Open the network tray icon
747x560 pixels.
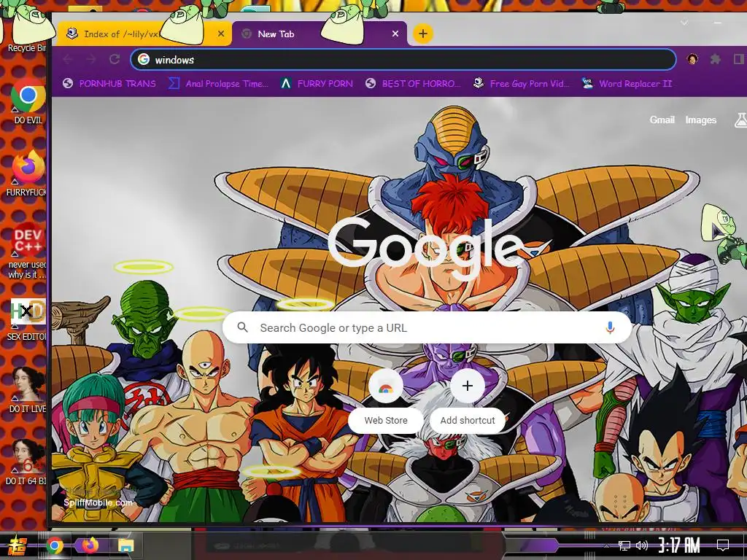tap(624, 545)
